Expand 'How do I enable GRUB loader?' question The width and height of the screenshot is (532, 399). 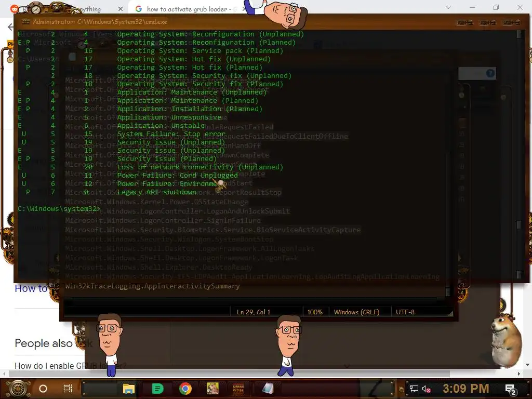pos(71,366)
